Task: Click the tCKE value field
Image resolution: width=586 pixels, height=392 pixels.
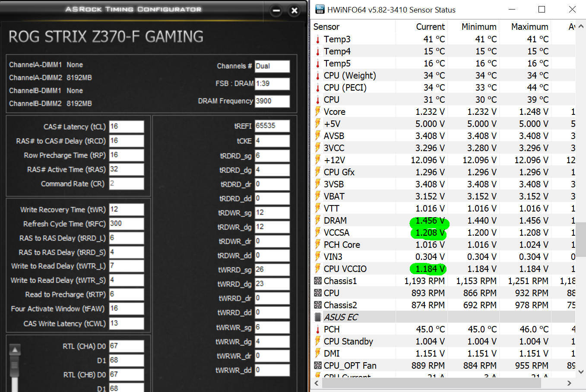Action: click(x=272, y=141)
